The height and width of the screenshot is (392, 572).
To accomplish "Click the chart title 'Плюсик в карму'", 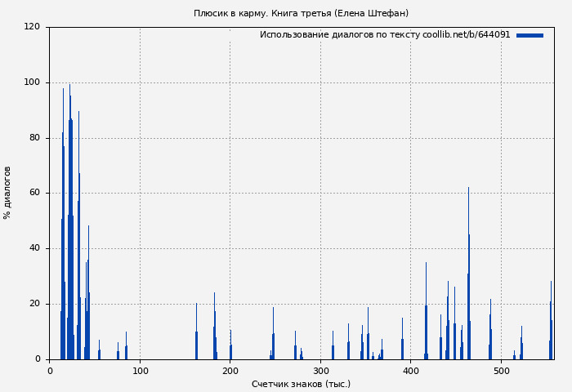I will tap(301, 13).
